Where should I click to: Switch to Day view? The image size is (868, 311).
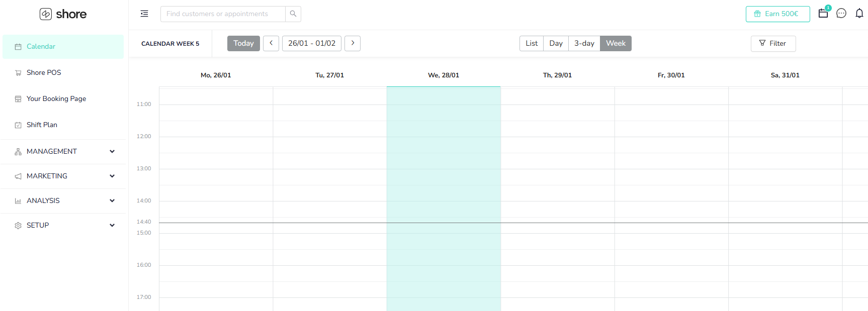click(x=556, y=43)
